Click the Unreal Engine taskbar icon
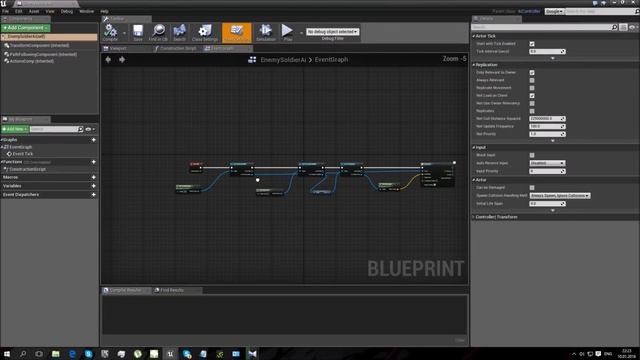 (x=170, y=353)
